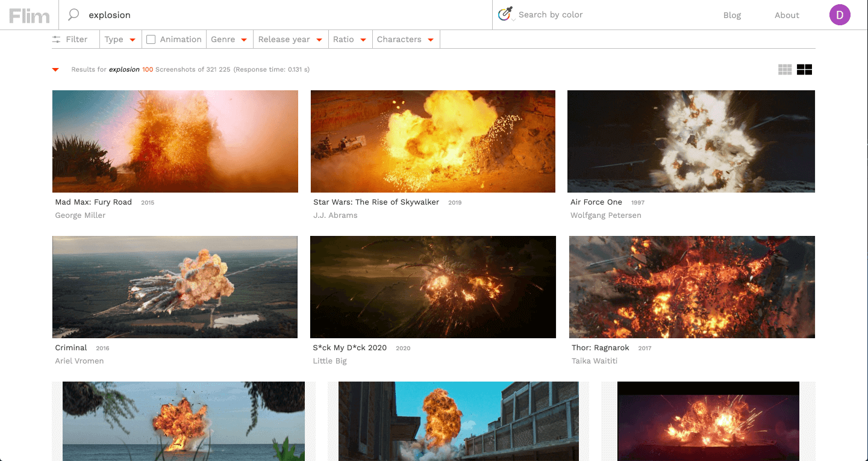The image size is (868, 461).
Task: Go to the Blog page
Action: tap(732, 15)
